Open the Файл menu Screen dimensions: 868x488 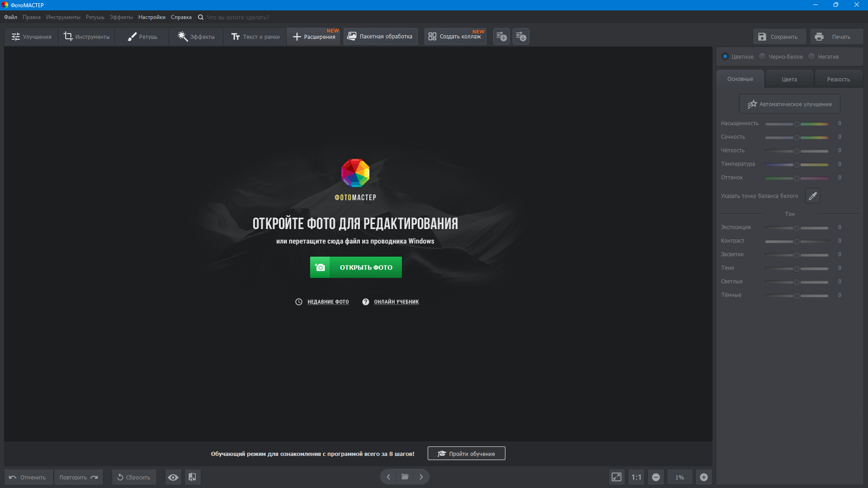pyautogui.click(x=10, y=17)
